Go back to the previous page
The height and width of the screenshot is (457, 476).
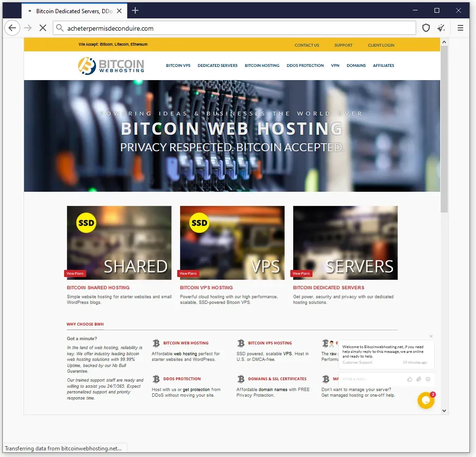12,28
